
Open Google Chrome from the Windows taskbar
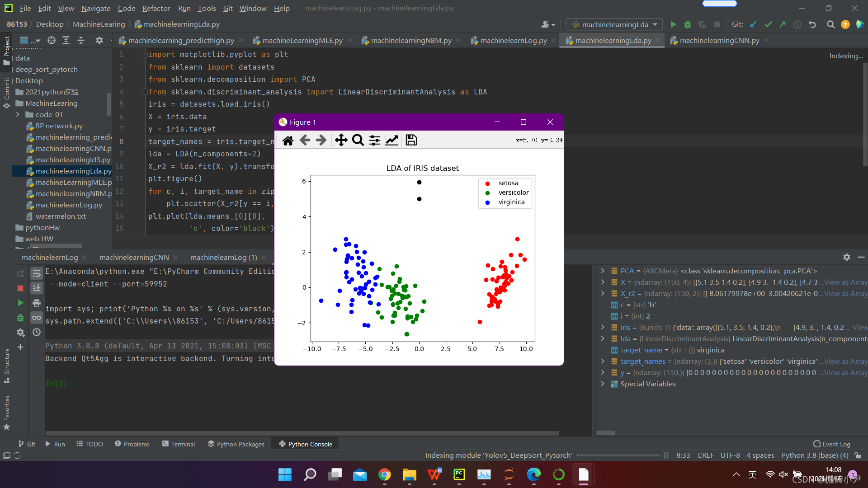click(x=385, y=474)
